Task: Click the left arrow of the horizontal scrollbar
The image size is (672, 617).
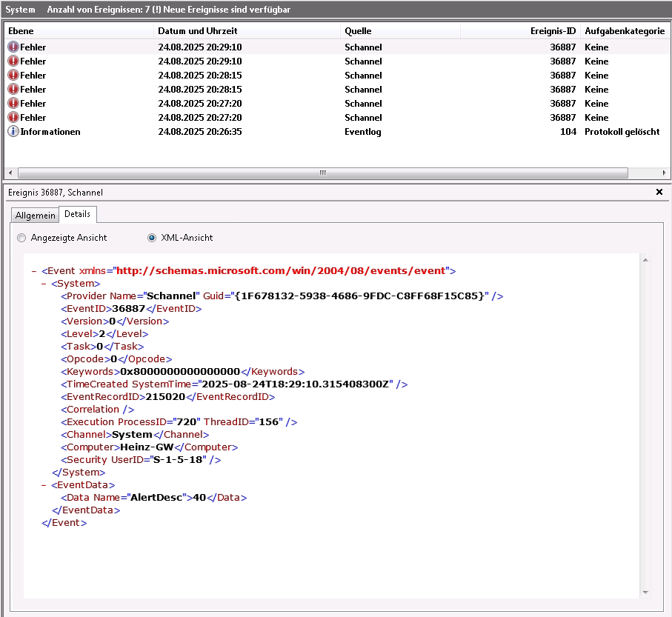Action: tap(12, 173)
